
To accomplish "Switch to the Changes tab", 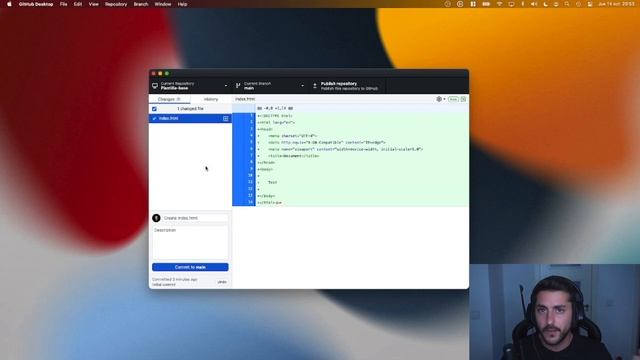I will point(169,99).
